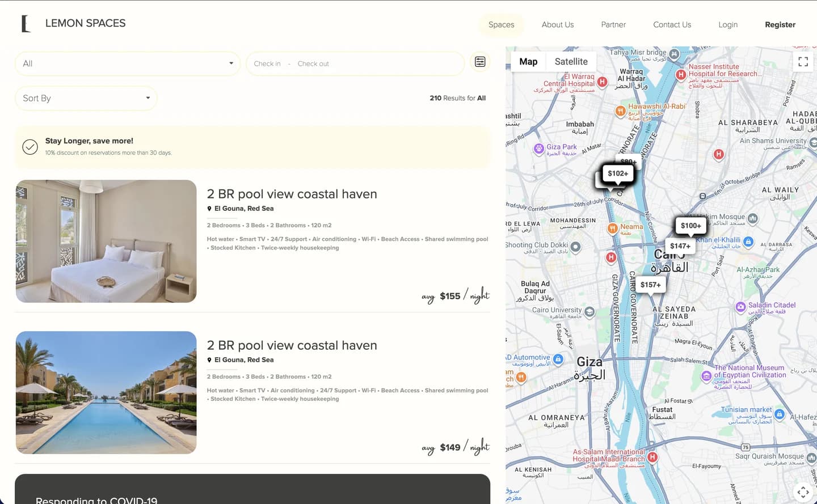817x504 pixels.
Task: Click Khan el-Khalili shopping pin
Action: [748, 242]
